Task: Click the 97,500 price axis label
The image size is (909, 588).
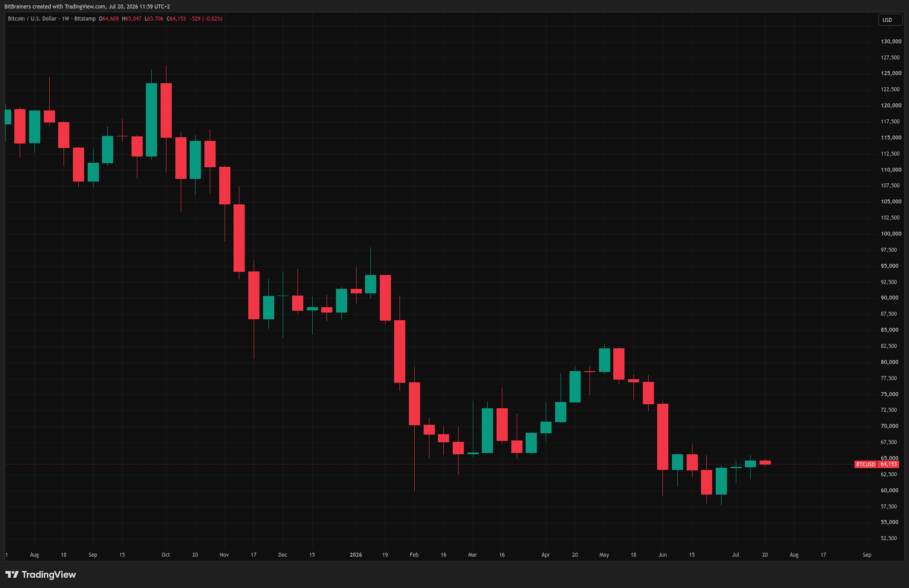Action: point(889,250)
